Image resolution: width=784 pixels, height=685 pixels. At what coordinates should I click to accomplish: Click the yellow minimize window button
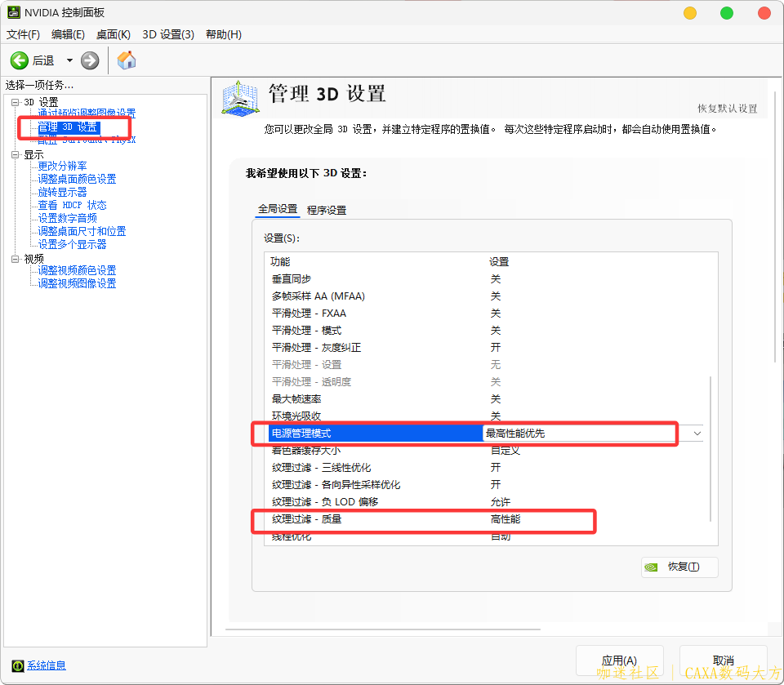[690, 13]
